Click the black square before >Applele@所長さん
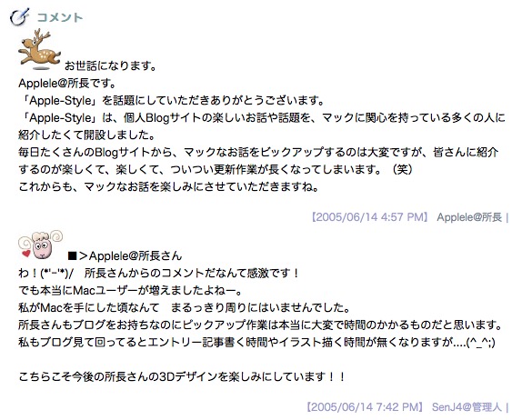 [x=72, y=256]
